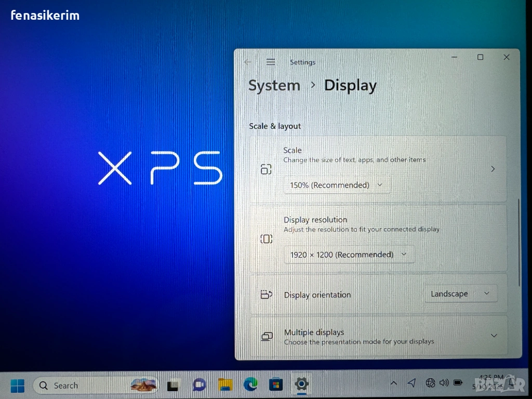Screen dimensions: 532x399
Task: Launch Microsoft Edge from taskbar
Action: pos(250,385)
